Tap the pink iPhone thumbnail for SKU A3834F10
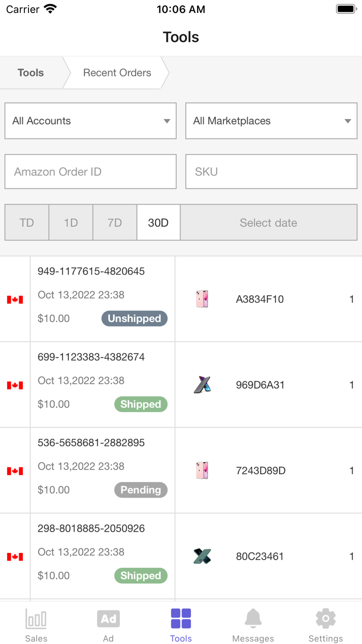The image size is (362, 644). point(202,299)
